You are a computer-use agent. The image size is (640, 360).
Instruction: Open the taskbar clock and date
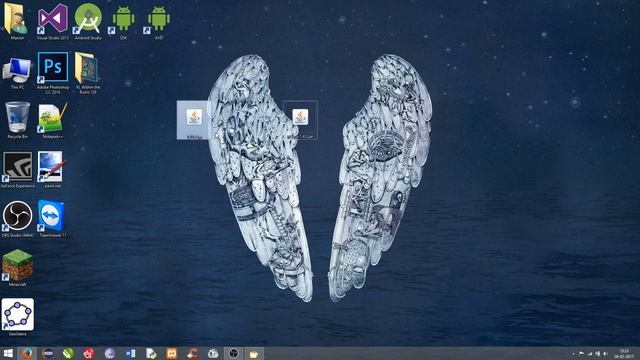tap(623, 353)
